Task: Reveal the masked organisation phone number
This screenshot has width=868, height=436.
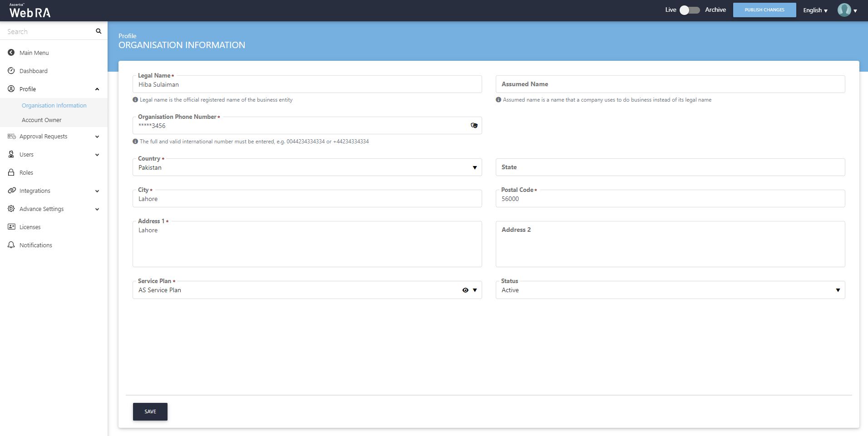Action: [474, 126]
